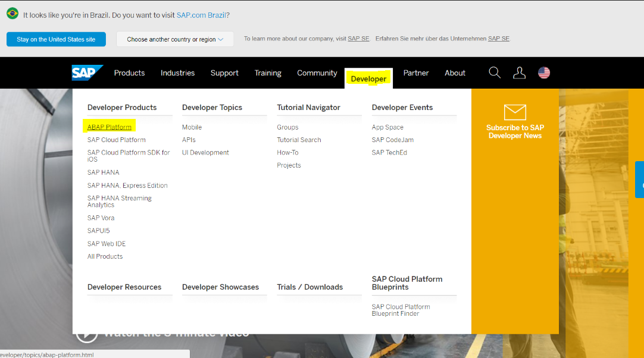Open SAP Cloud Platform Blueprint Finder

401,310
